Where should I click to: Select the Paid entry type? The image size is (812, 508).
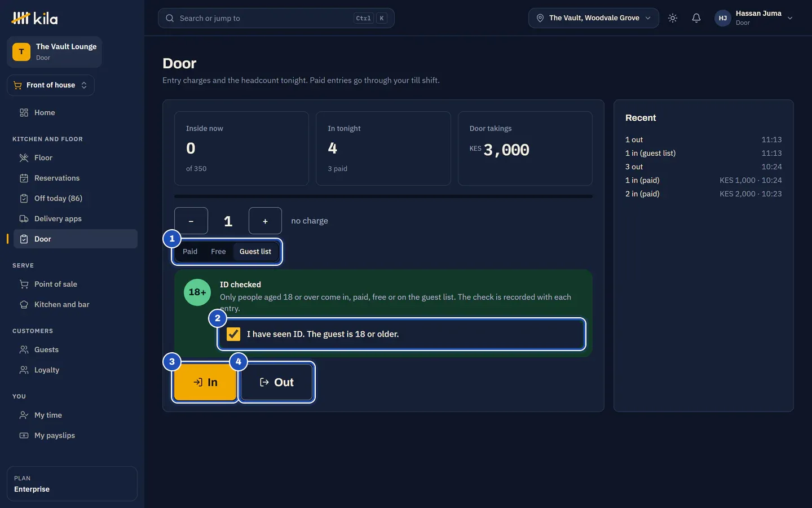[190, 252]
